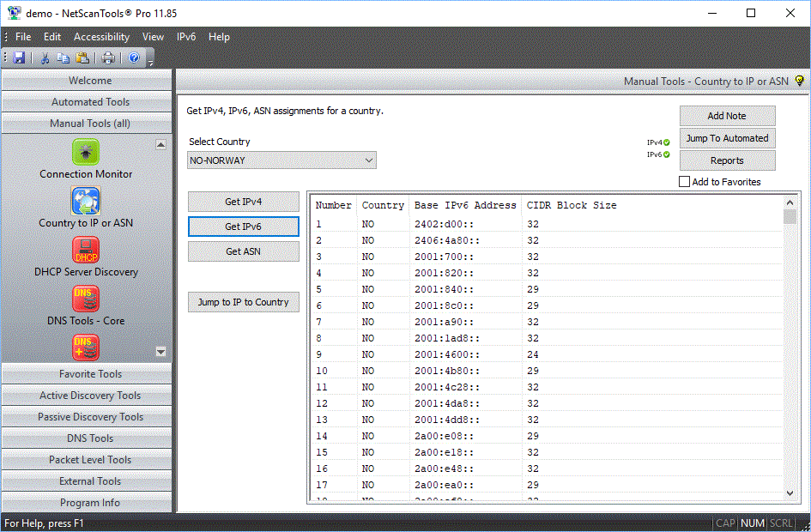Open the Connection Monitor tool icon
The width and height of the screenshot is (811, 532).
coord(86,152)
